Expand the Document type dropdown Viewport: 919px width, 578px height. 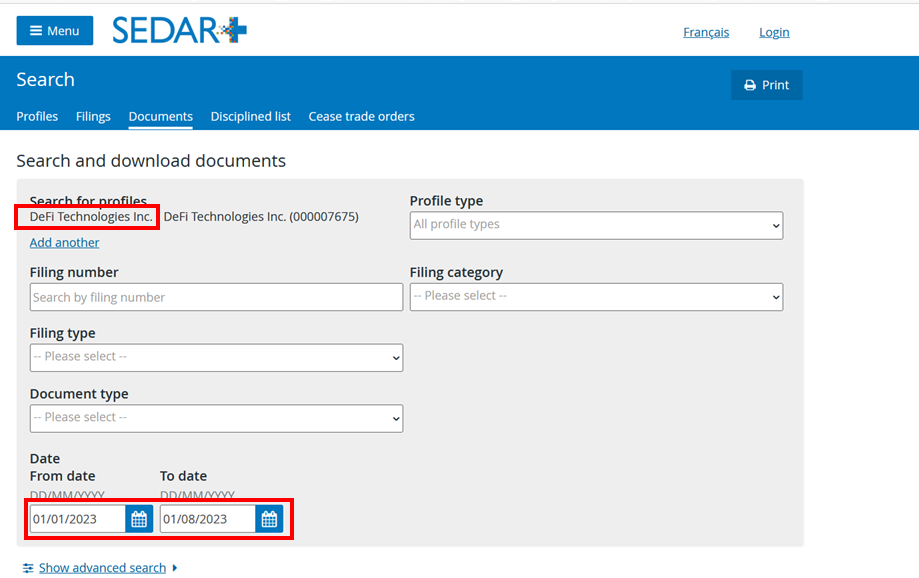(216, 419)
